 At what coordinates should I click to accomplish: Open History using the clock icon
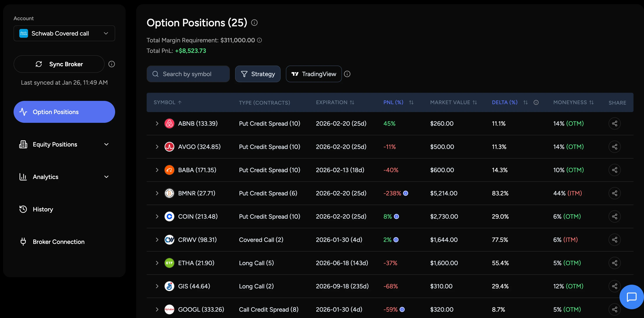click(x=23, y=209)
